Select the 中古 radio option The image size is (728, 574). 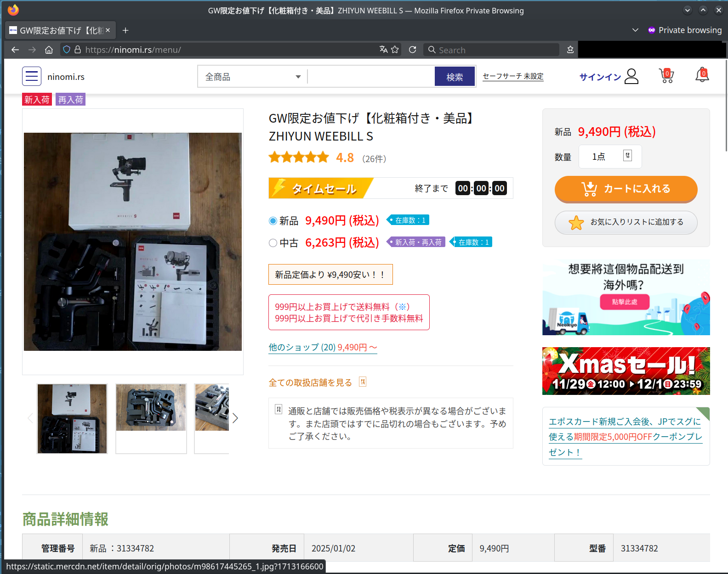(273, 243)
